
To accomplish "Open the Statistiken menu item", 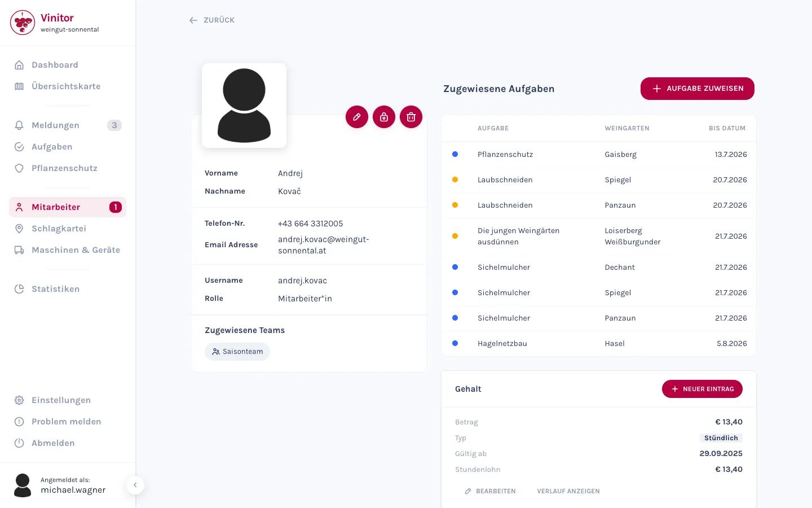I will pyautogui.click(x=68, y=289).
